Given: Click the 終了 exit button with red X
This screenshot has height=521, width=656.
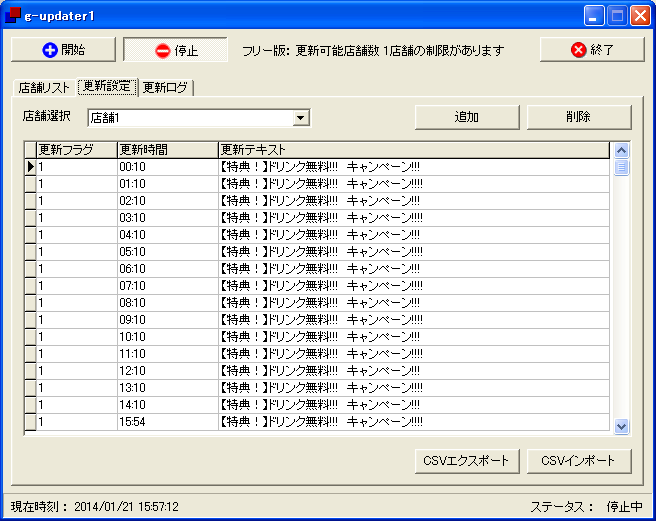Looking at the screenshot, I should point(592,50).
